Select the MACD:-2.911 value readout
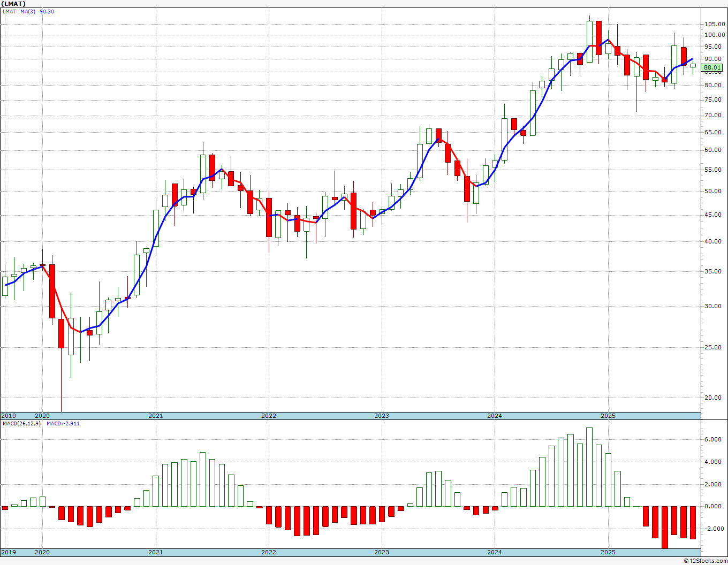 tap(63, 424)
